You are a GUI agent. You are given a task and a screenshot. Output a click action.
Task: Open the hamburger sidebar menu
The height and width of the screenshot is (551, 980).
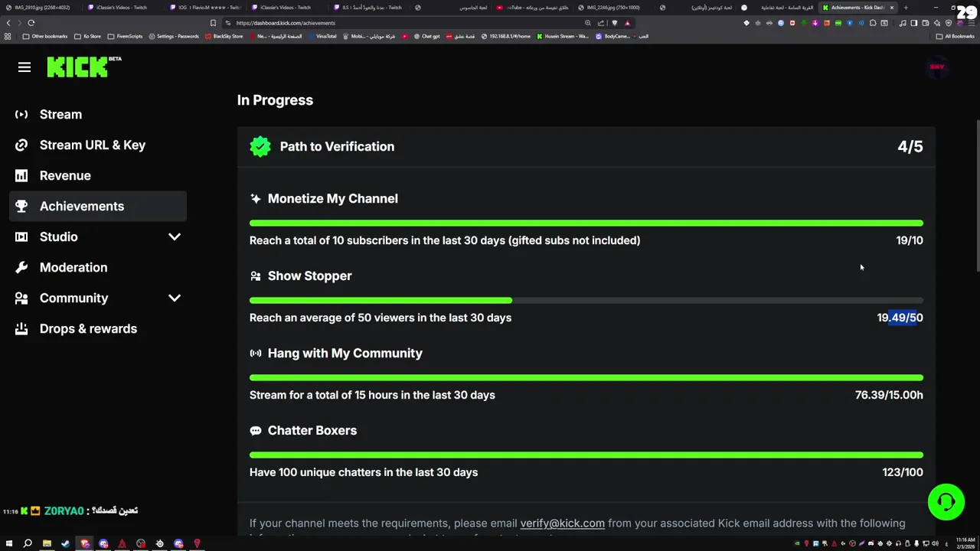coord(24,67)
